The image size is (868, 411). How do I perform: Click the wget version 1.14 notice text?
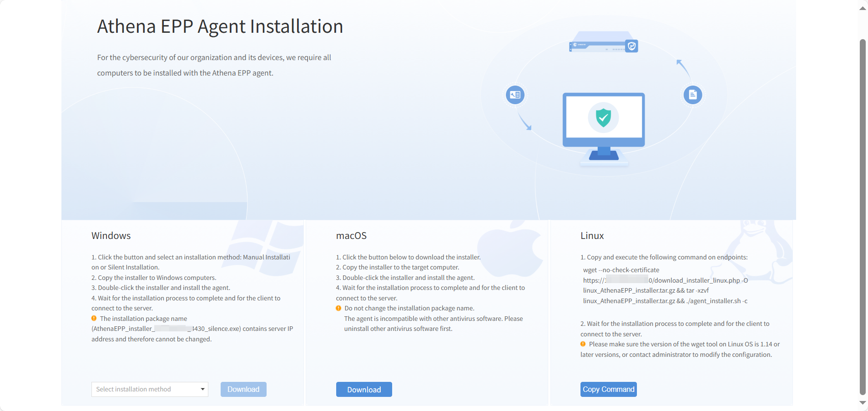click(680, 350)
